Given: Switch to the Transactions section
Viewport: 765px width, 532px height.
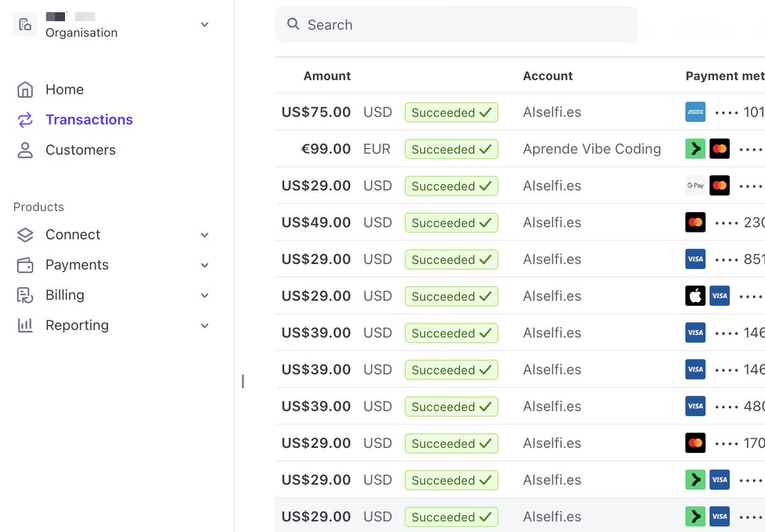Looking at the screenshot, I should click(x=89, y=119).
